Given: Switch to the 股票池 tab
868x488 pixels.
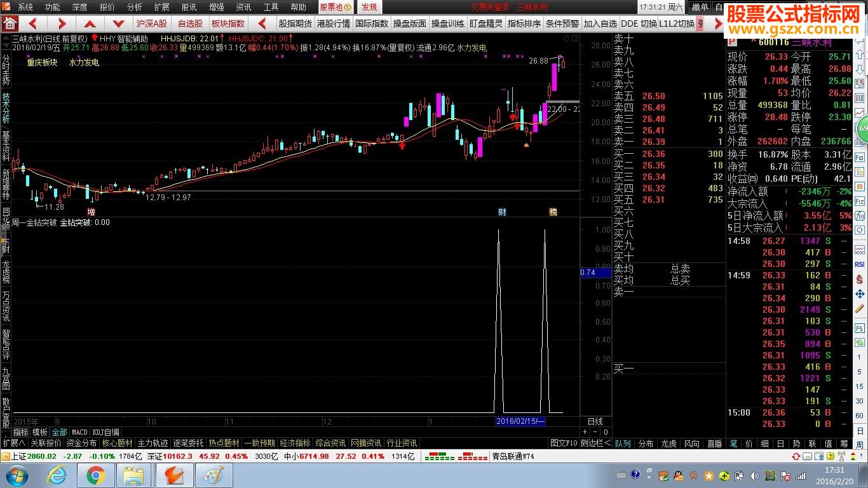Looking at the screenshot, I should [x=335, y=7].
